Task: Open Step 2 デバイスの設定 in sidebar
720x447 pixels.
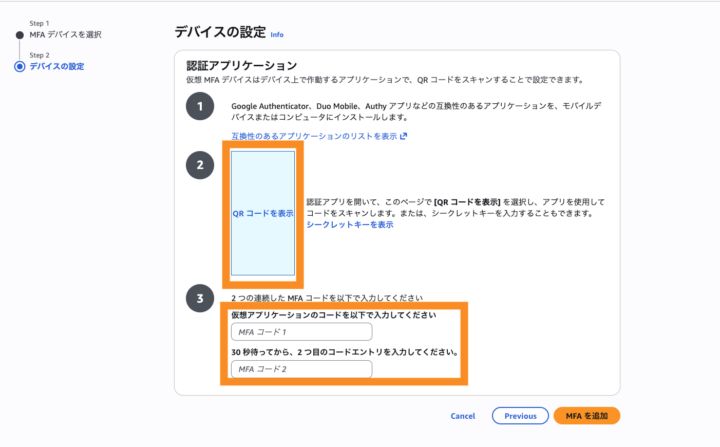Action: 57,67
